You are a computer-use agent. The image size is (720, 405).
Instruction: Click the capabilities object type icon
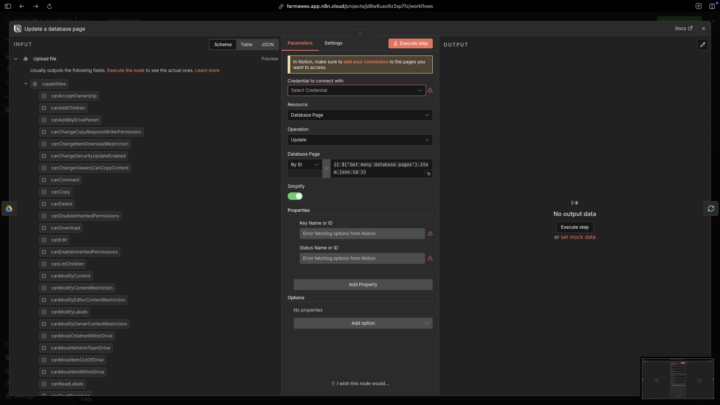click(35, 84)
